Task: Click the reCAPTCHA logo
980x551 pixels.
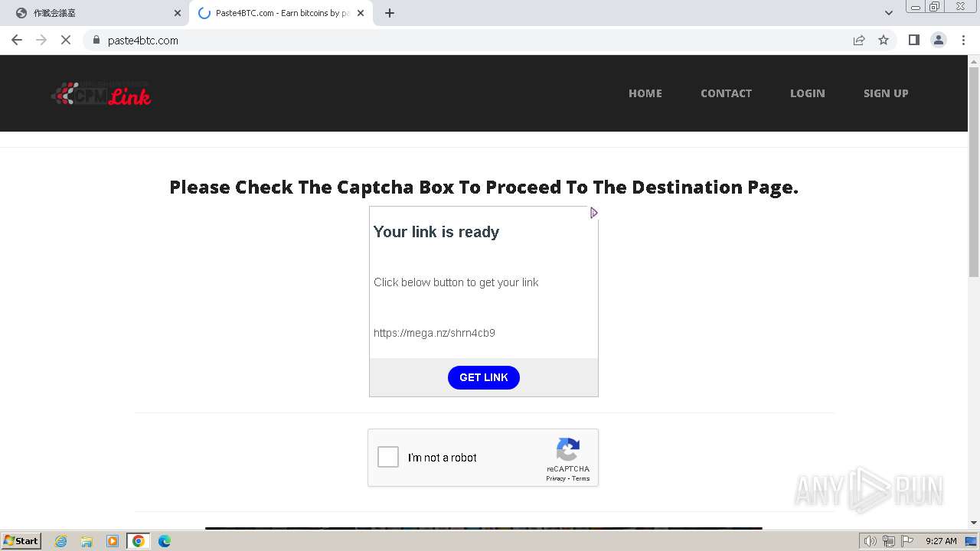Action: (x=568, y=450)
